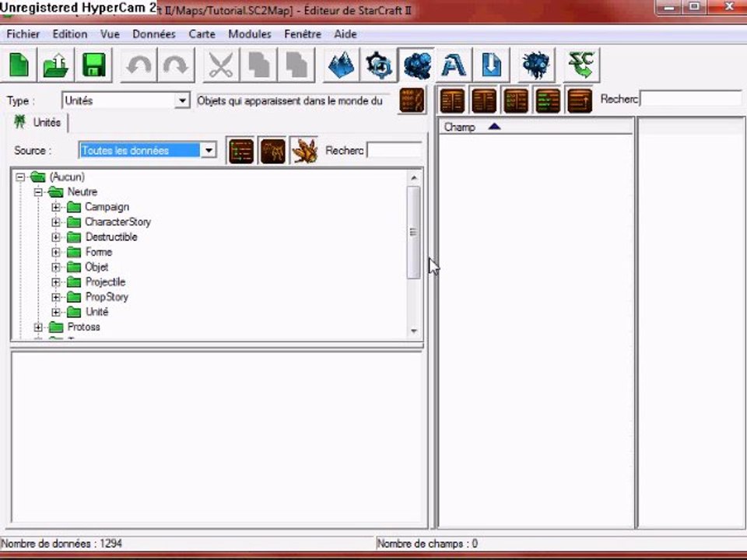Image resolution: width=747 pixels, height=560 pixels.
Task: Sort by the Champ column header
Action: (536, 127)
